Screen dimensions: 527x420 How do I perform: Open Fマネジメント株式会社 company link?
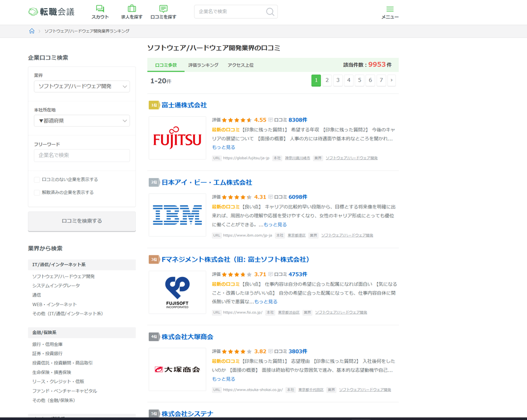[x=235, y=259]
